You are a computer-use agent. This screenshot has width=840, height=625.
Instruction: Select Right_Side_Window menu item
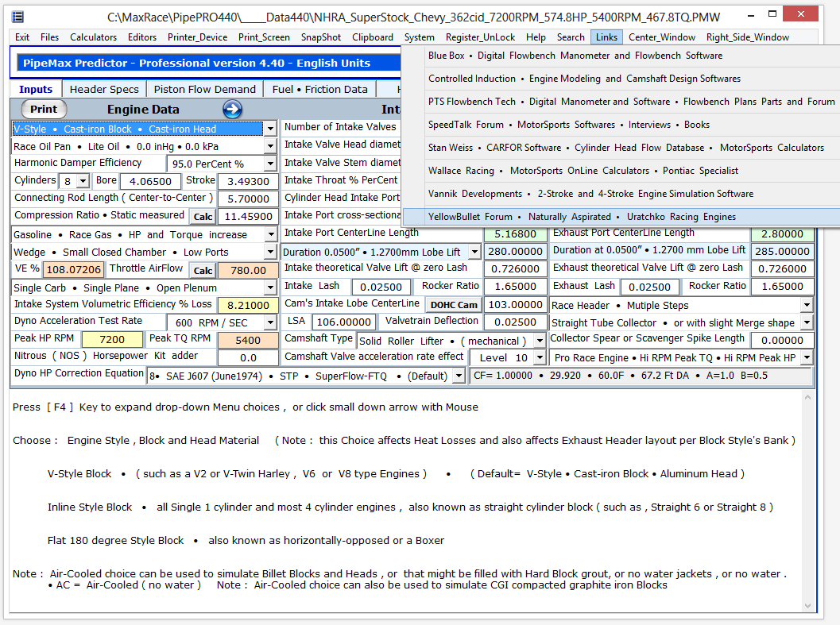pos(747,37)
